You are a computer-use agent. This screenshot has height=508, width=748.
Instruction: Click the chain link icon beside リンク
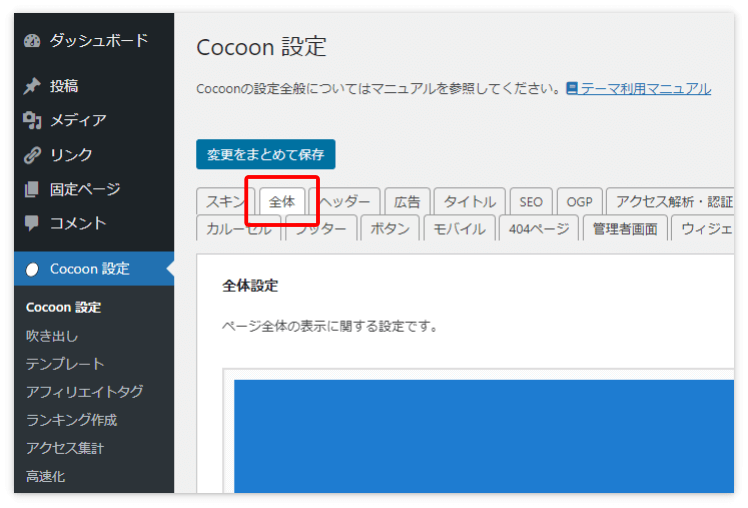(x=32, y=155)
